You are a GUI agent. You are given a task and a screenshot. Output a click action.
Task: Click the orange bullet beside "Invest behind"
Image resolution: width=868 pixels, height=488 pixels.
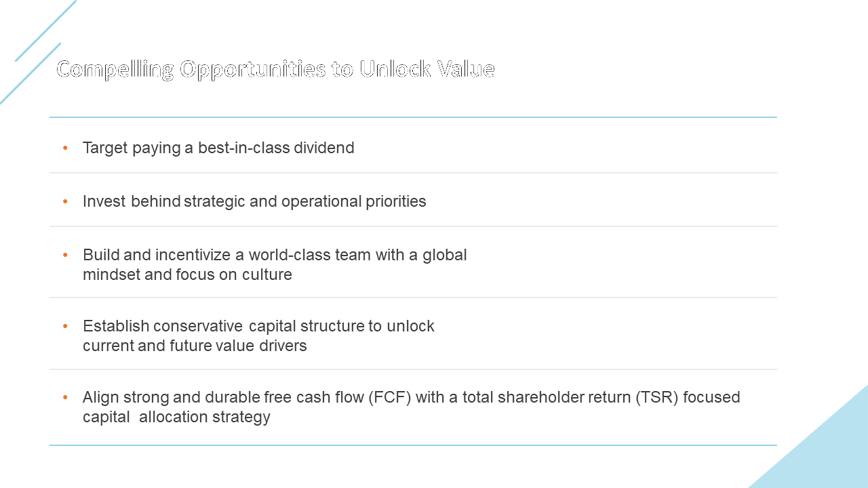65,201
